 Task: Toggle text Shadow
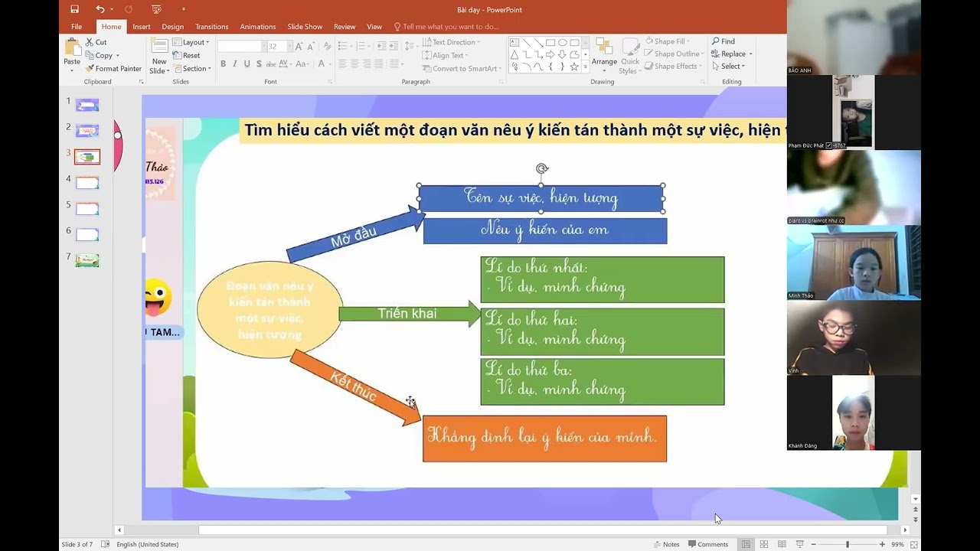click(259, 64)
